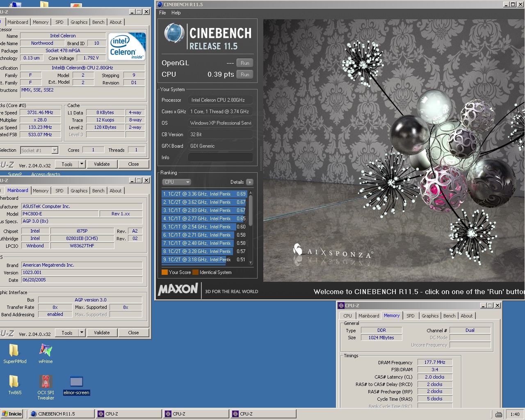Launch OCX SPI Tweaker shortcut
The height and width of the screenshot is (420, 525).
pyautogui.click(x=46, y=387)
